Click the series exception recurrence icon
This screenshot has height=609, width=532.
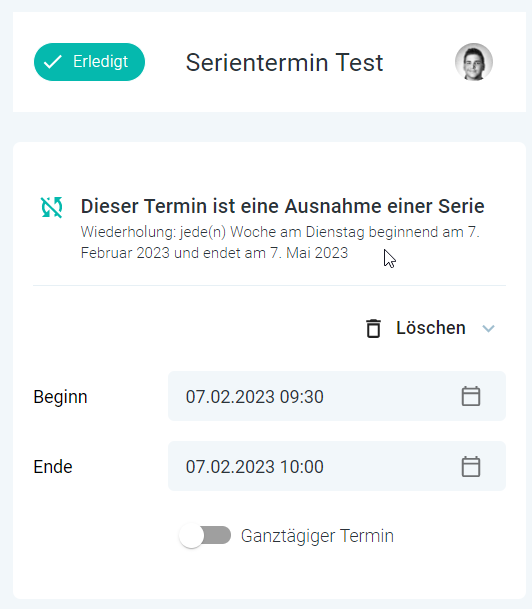[52, 207]
